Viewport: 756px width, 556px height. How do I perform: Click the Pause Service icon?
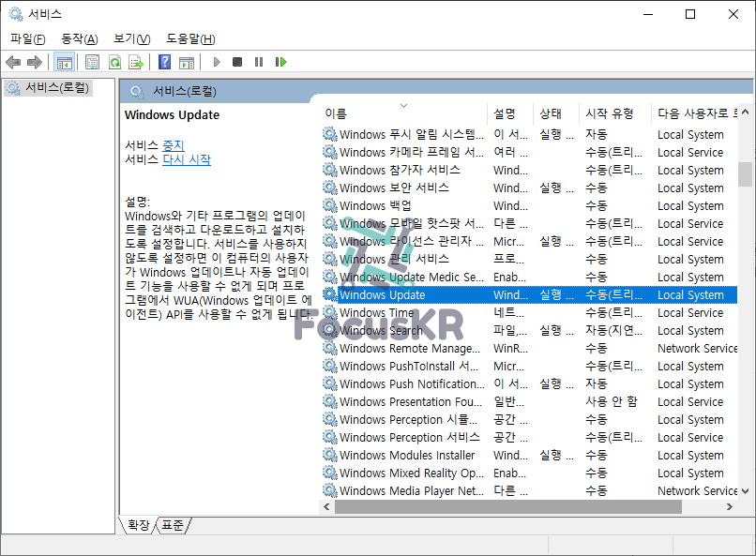[259, 62]
